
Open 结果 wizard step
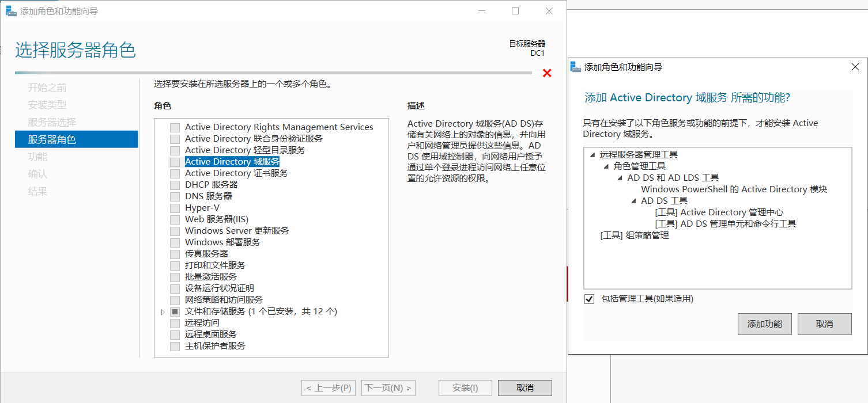point(37,191)
